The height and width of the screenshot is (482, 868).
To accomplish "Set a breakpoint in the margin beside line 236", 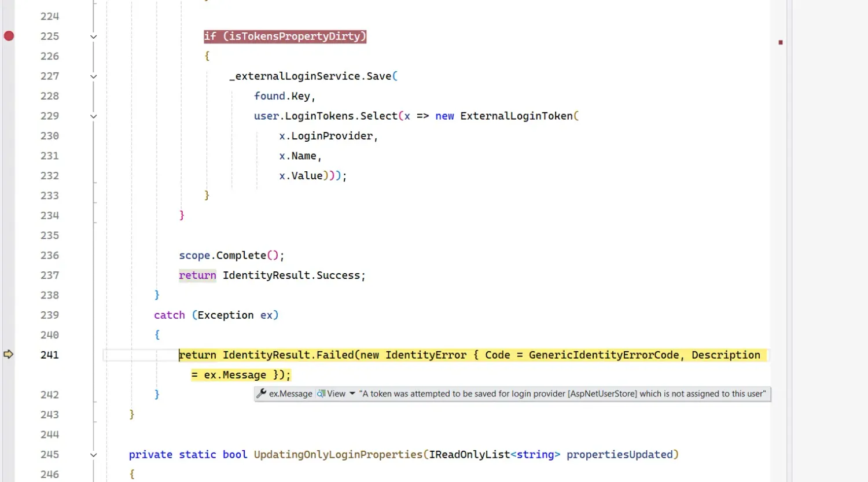I will [x=9, y=255].
